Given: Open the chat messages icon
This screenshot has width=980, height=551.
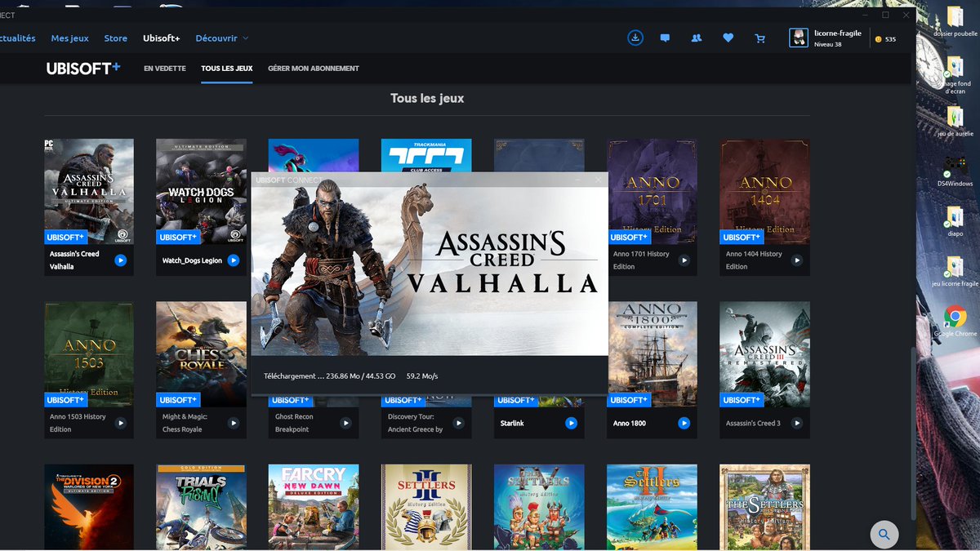Looking at the screenshot, I should pyautogui.click(x=665, y=38).
